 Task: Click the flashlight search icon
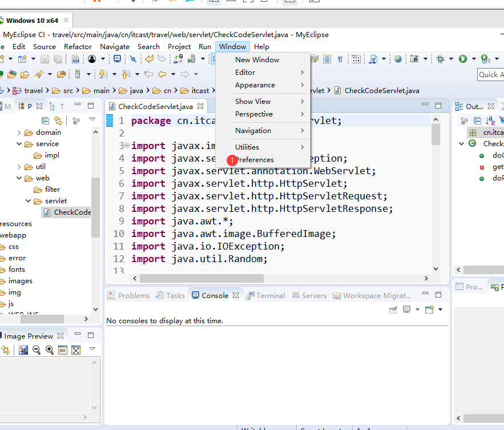tap(39, 74)
